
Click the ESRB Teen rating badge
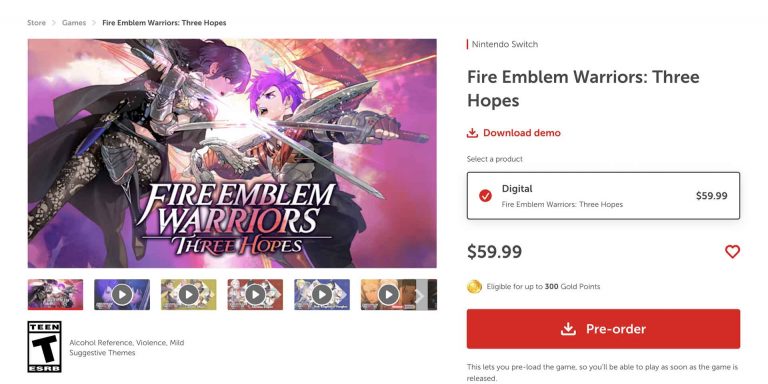click(x=45, y=347)
